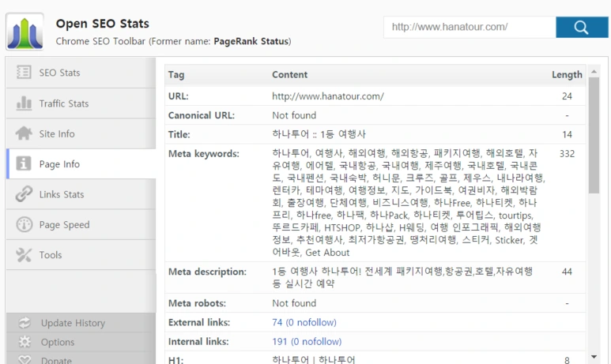Click the Not found value for Canonical URL
This screenshot has width=611, height=364.
click(x=294, y=115)
